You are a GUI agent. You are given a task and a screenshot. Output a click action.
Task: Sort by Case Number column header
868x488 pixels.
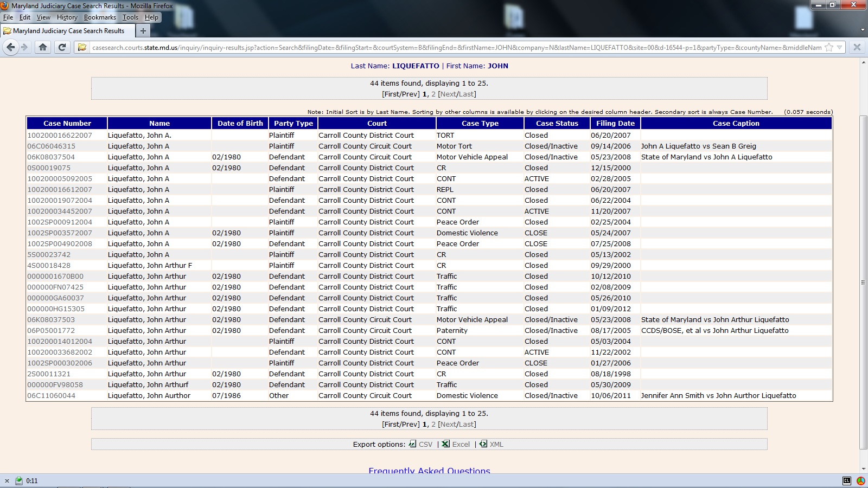[67, 123]
